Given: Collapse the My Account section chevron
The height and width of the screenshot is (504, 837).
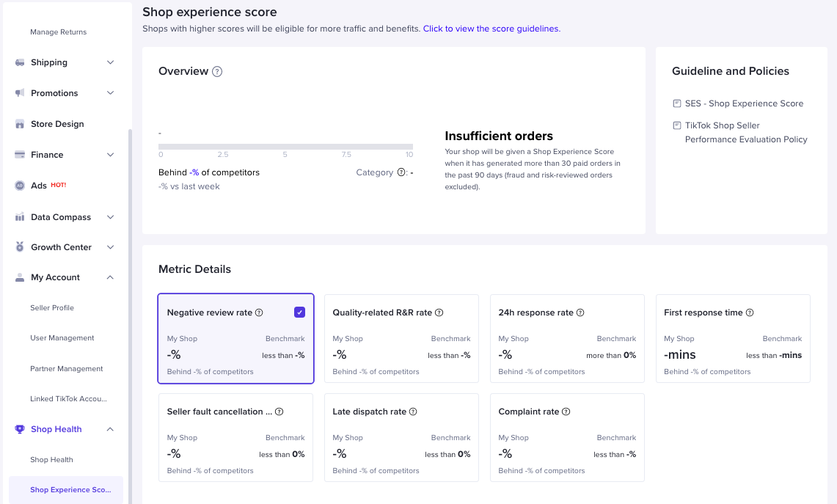Looking at the screenshot, I should (111, 277).
